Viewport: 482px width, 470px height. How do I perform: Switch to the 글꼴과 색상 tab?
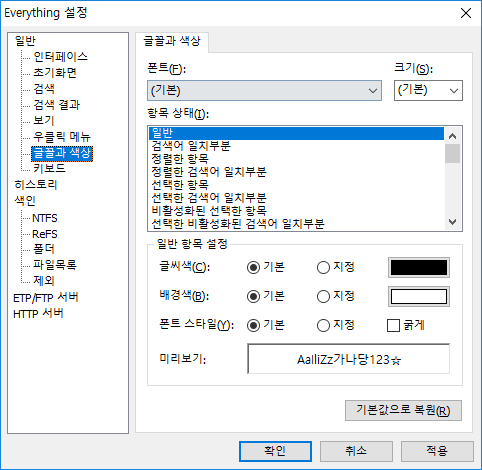tap(172, 42)
